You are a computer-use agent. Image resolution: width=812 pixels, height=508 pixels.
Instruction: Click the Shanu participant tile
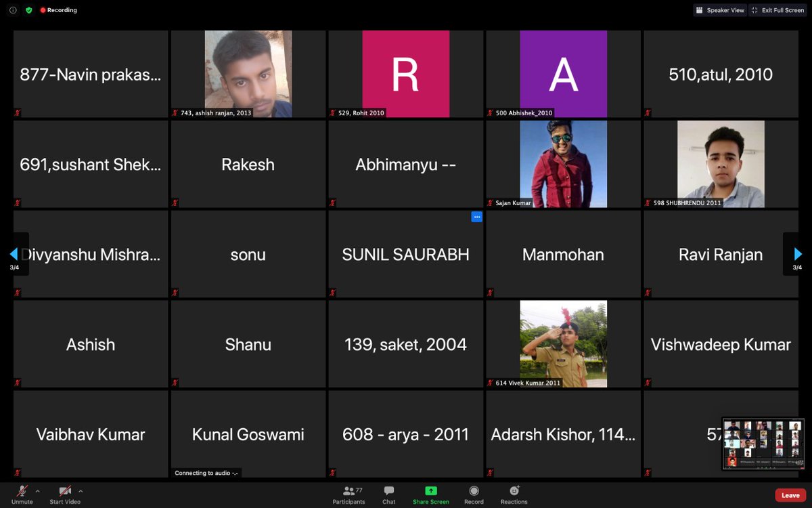point(248,344)
